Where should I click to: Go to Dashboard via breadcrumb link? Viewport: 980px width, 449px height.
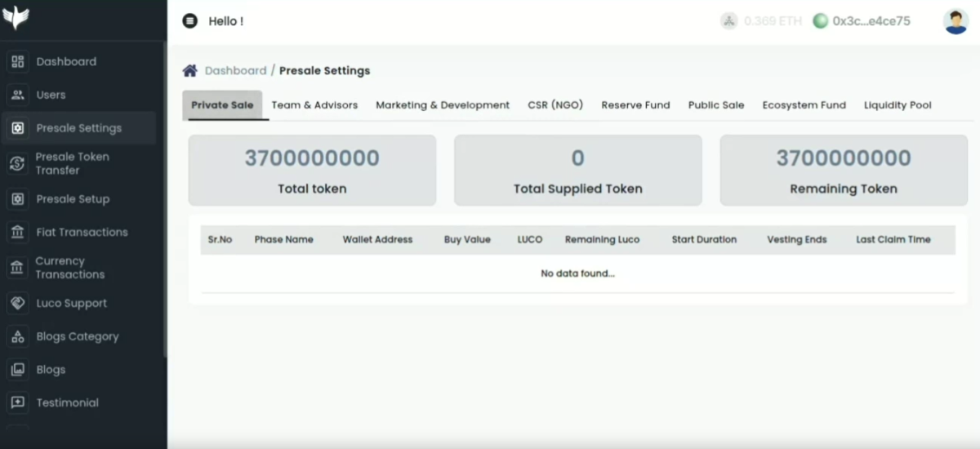tap(235, 71)
